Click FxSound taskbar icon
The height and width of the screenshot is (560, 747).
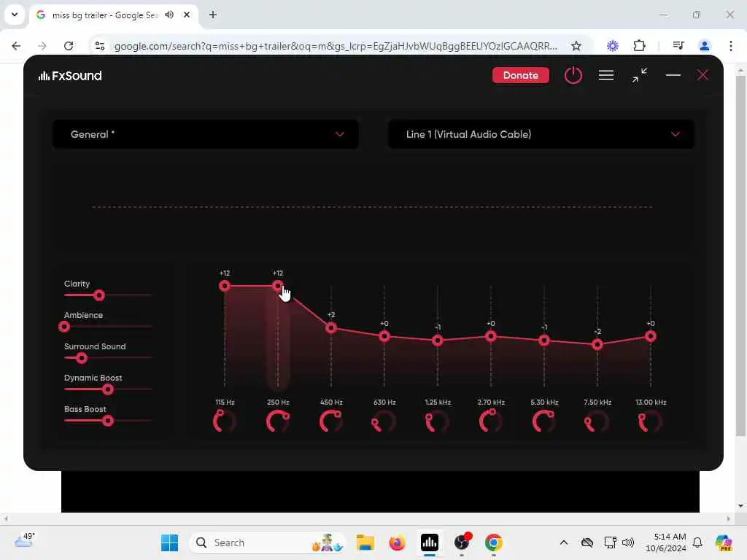[430, 542]
